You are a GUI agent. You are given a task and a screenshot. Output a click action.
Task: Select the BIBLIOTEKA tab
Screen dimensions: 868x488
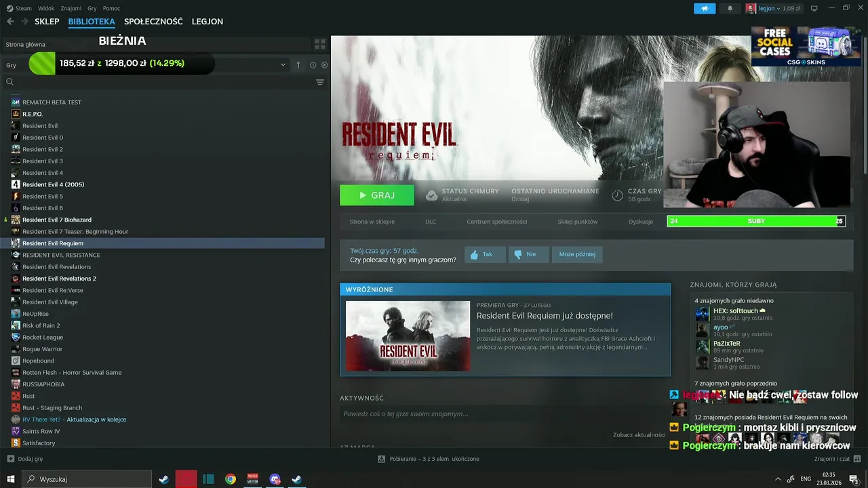(92, 22)
